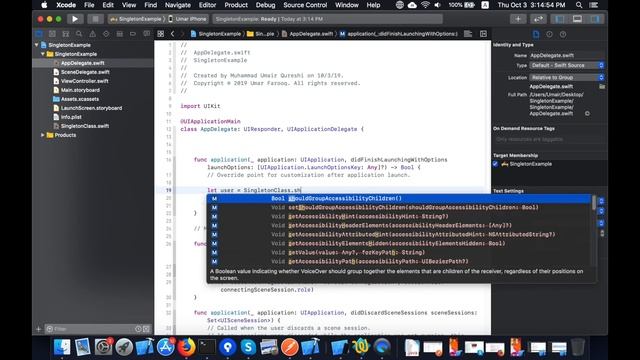
Task: Toggle SingletonExample target membership checkbox
Action: pos(496,164)
